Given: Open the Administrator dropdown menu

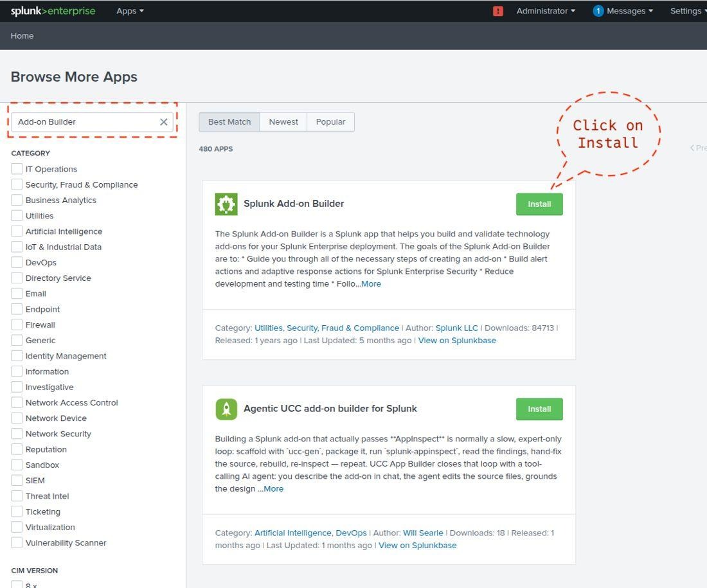Looking at the screenshot, I should (x=546, y=11).
